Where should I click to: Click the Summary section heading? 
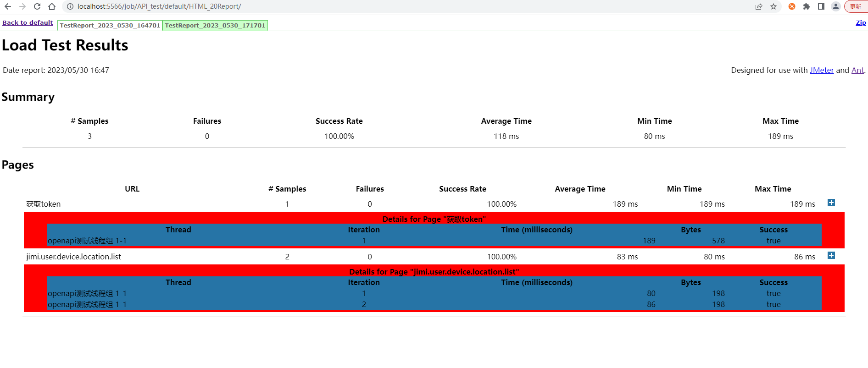pyautogui.click(x=28, y=97)
